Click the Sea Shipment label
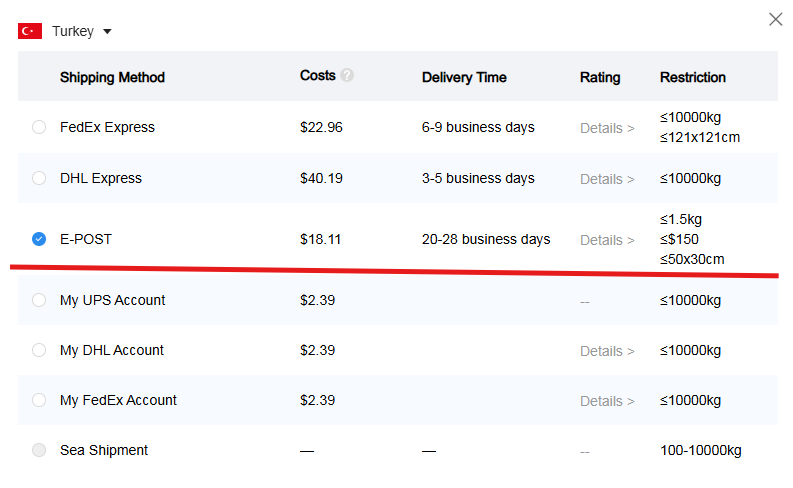The width and height of the screenshot is (793, 488). click(104, 450)
